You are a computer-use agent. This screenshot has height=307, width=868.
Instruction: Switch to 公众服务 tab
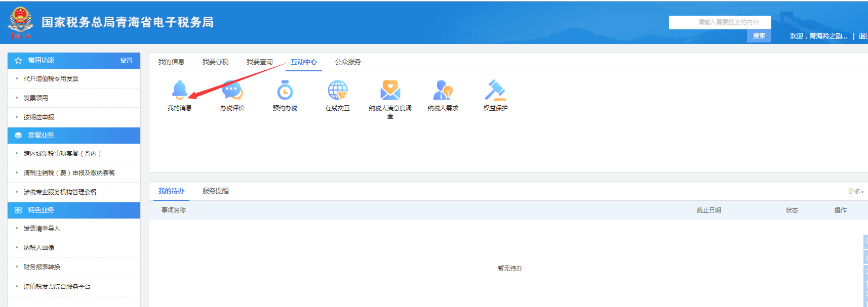pos(348,62)
